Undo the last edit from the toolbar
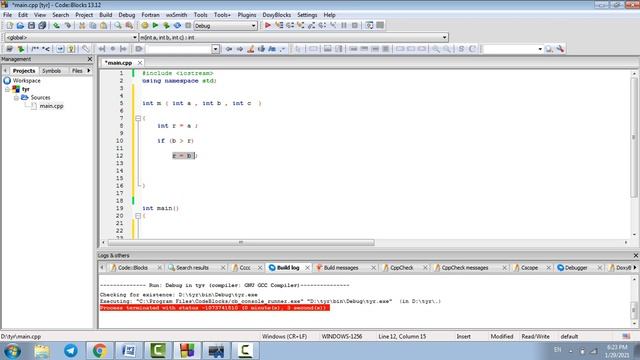The image size is (640, 360). click(56, 25)
